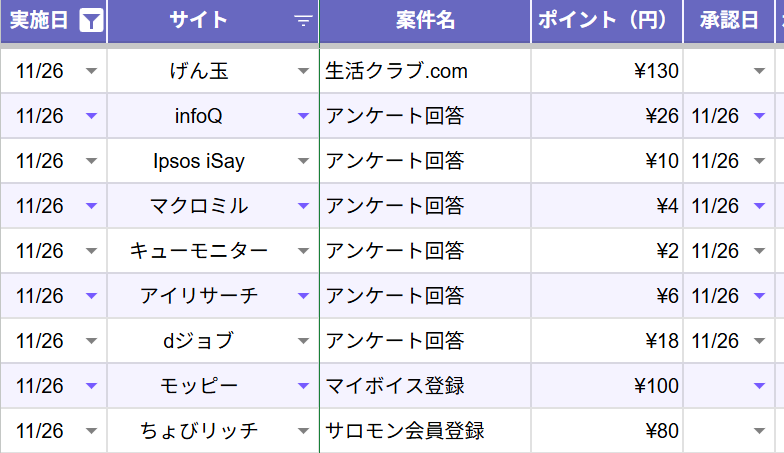784x453 pixels.
Task: Click the filter icon in 実施日 header
Action: [91, 21]
